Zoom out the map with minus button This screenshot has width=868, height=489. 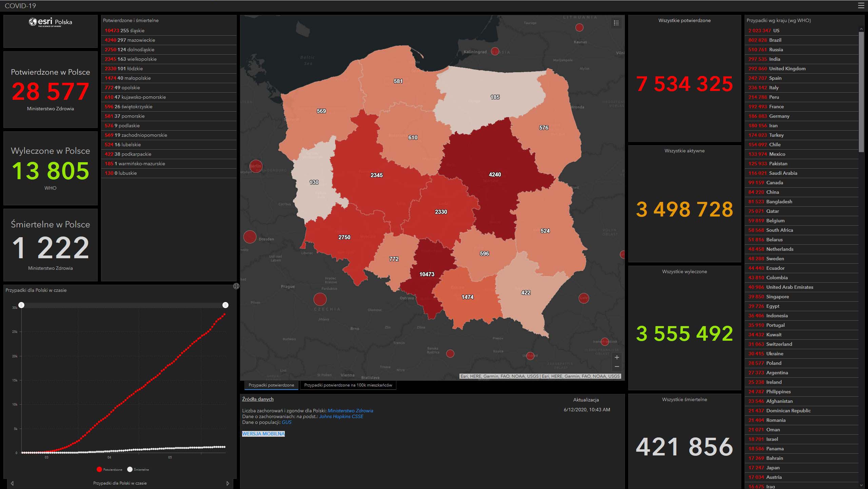[617, 367]
